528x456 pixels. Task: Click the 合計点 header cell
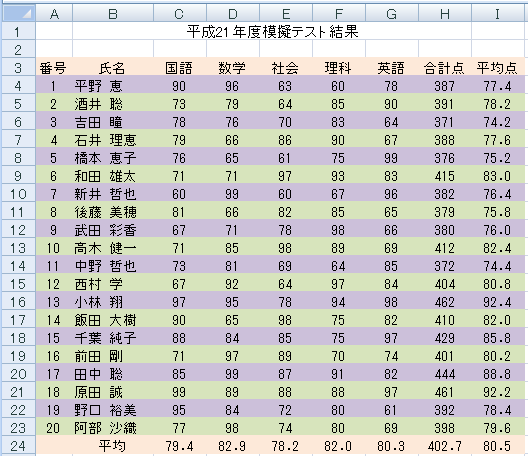(444, 68)
